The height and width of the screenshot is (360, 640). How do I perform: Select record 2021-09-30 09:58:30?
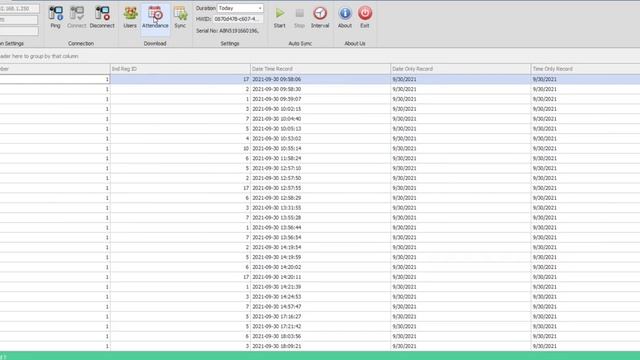click(x=320, y=89)
